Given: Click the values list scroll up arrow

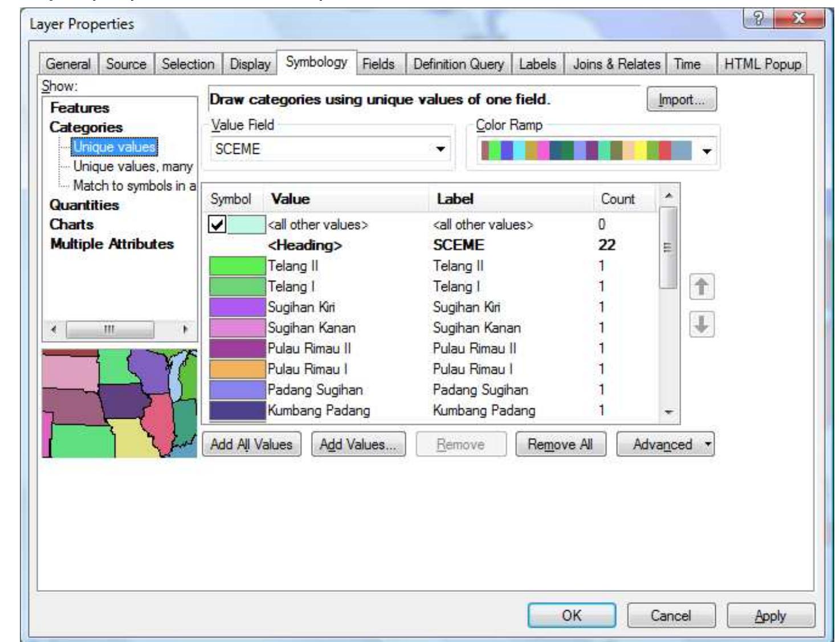Looking at the screenshot, I should (668, 195).
